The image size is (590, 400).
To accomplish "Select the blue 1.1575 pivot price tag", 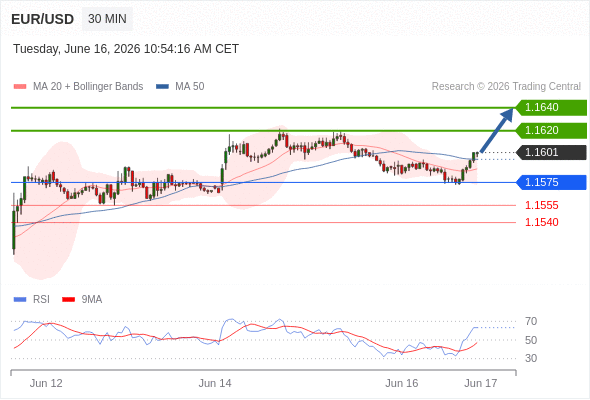I will [x=551, y=183].
